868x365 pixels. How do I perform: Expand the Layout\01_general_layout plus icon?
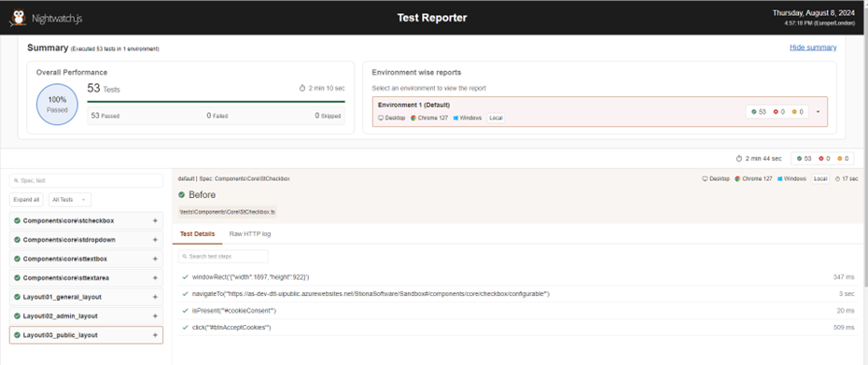coord(155,297)
